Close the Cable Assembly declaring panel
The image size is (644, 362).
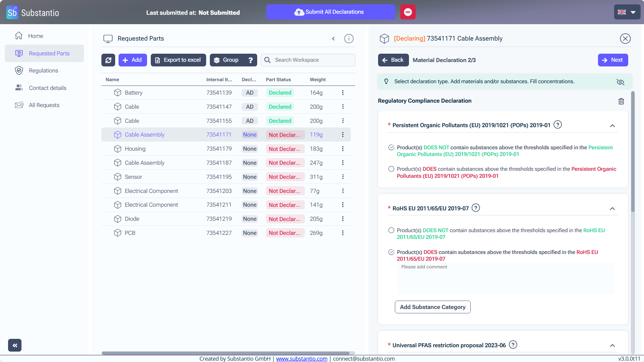pos(625,39)
